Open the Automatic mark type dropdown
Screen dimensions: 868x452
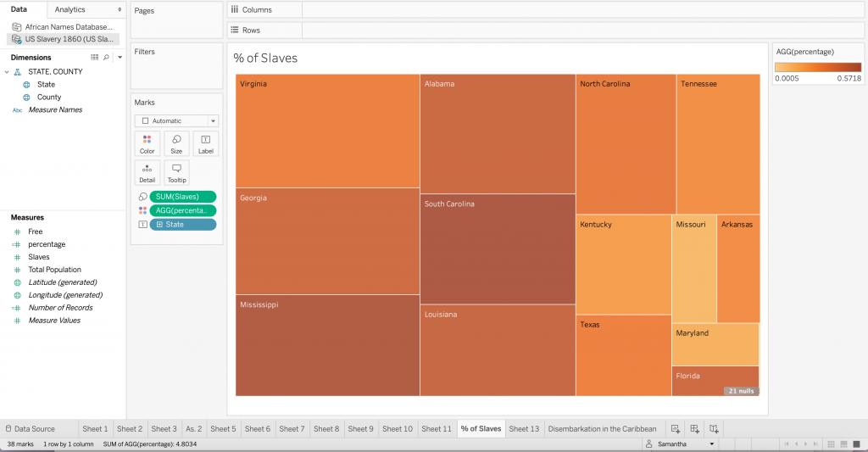[176, 121]
